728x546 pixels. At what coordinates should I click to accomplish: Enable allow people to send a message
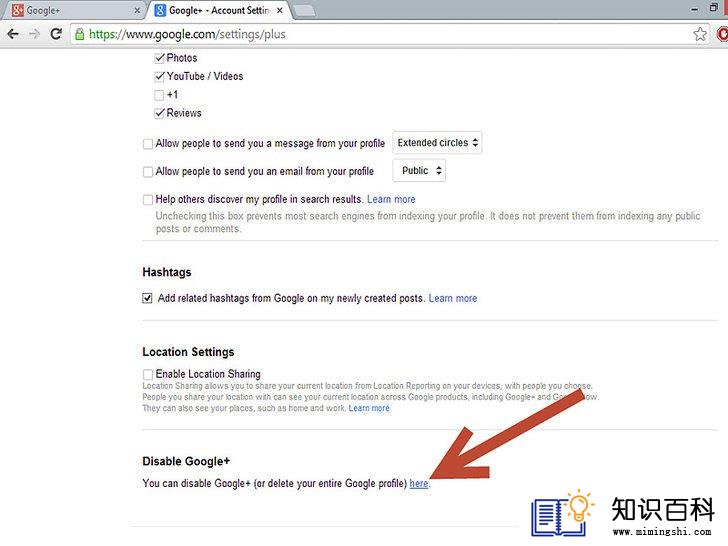pos(148,144)
